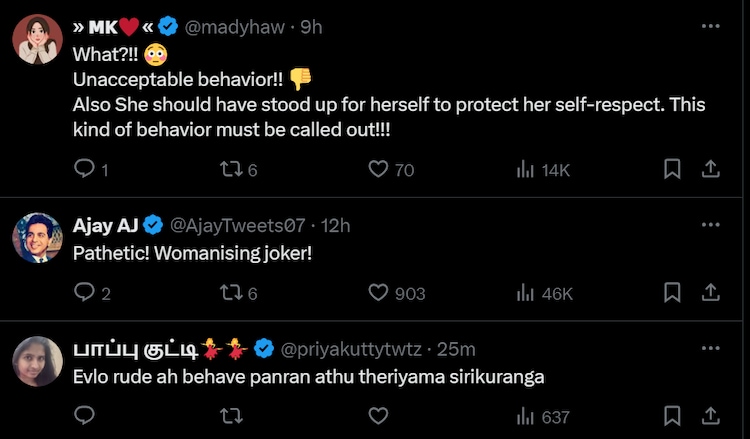Like Ajay AJ's tweet with 903 likes
750x439 pixels.
point(378,293)
